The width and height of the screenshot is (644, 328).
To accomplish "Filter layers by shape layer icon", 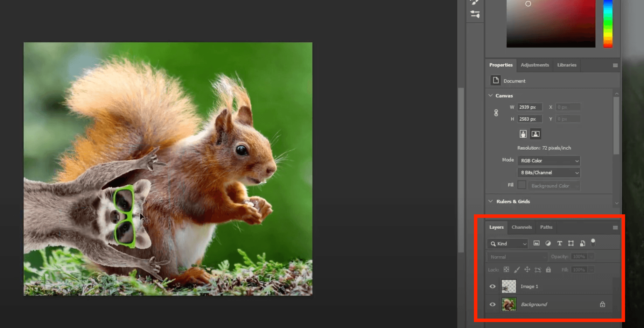I will 571,243.
